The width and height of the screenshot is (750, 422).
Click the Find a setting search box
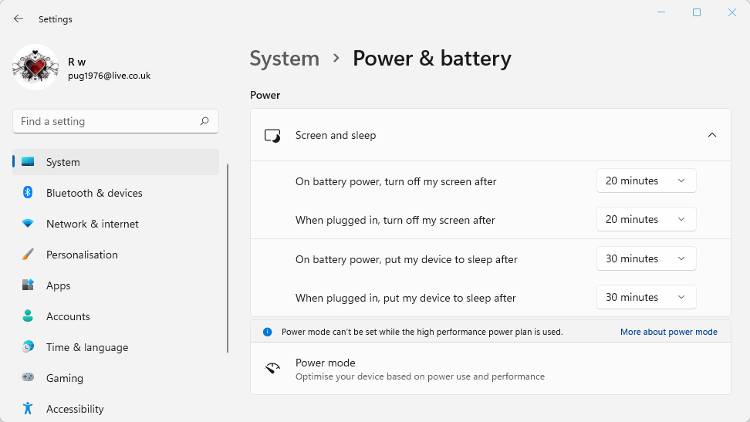[x=105, y=121]
